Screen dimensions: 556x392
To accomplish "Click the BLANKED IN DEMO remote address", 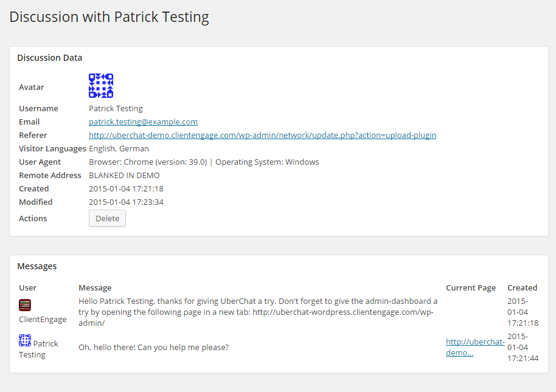I will 124,175.
